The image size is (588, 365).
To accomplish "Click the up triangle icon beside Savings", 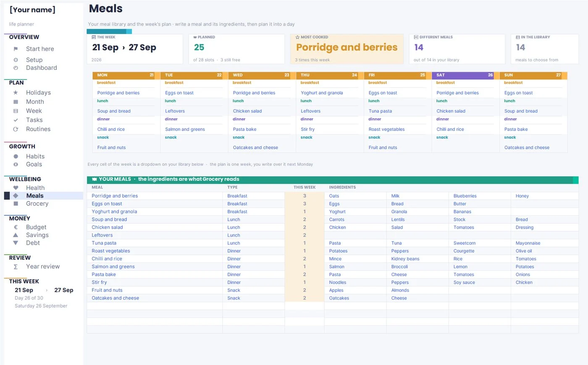I will [16, 235].
